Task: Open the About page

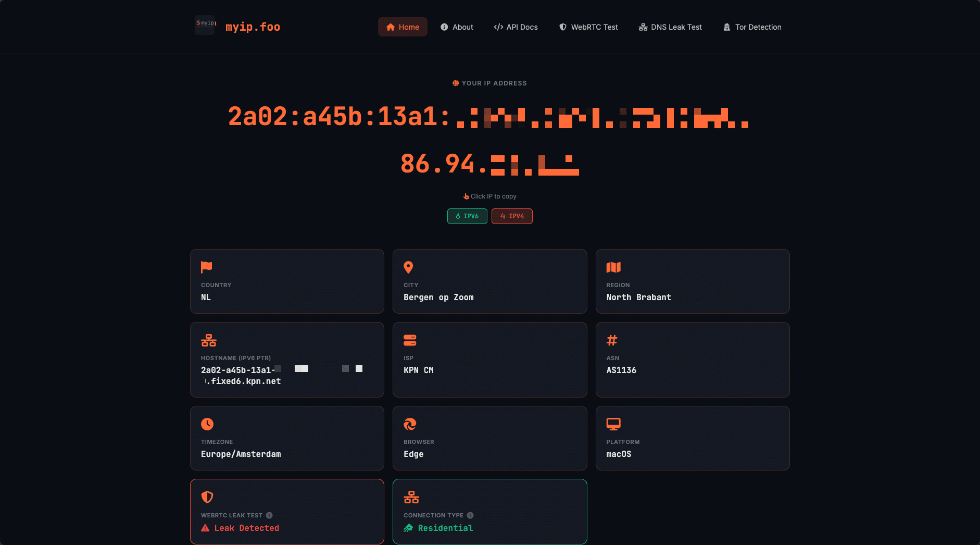Action: coord(457,27)
